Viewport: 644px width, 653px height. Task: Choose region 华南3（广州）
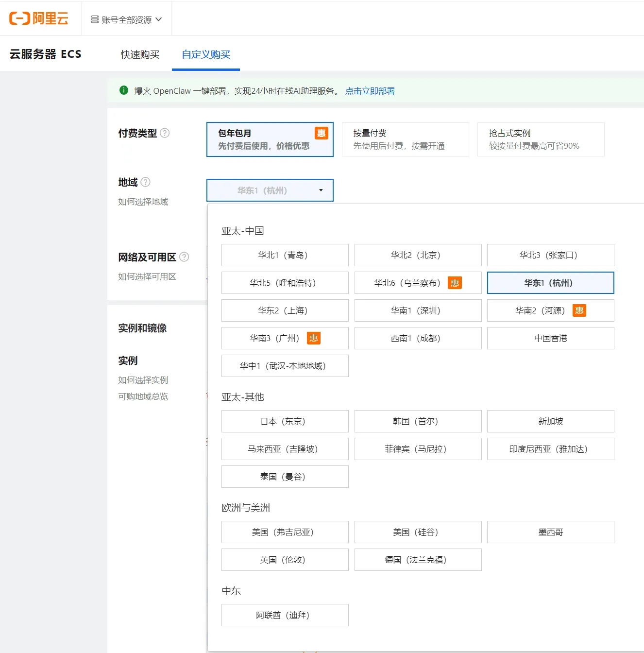pos(285,338)
